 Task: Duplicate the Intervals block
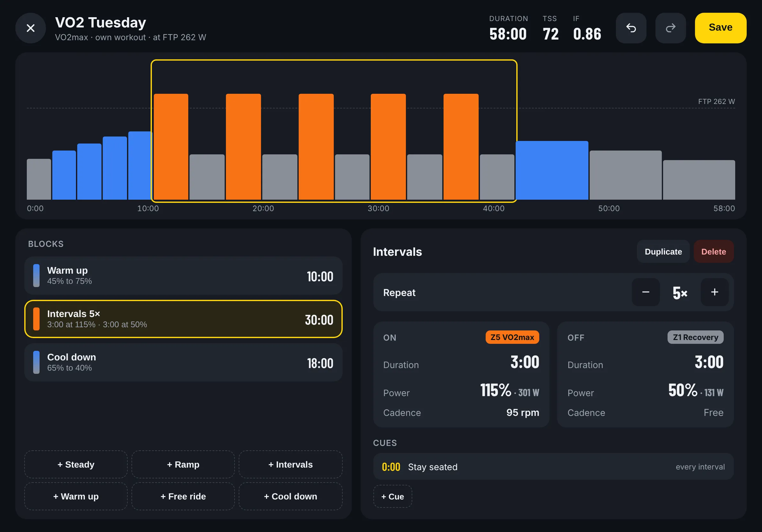[x=663, y=252]
